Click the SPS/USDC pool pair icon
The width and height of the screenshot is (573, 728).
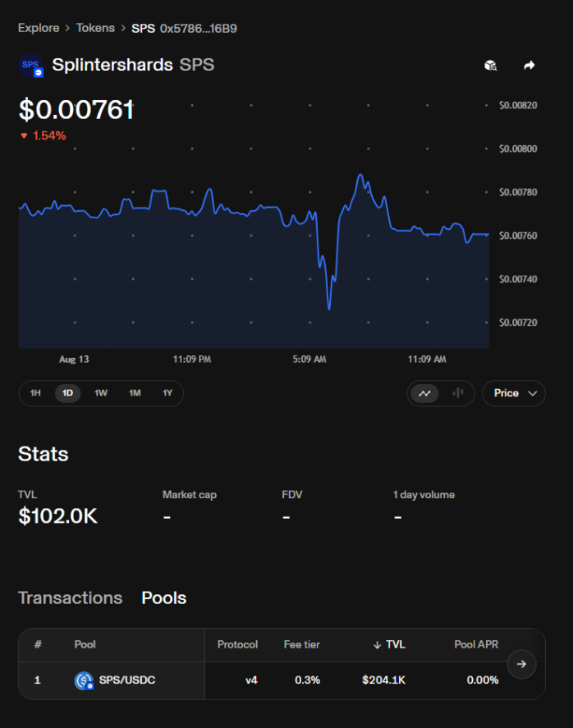[x=84, y=680]
